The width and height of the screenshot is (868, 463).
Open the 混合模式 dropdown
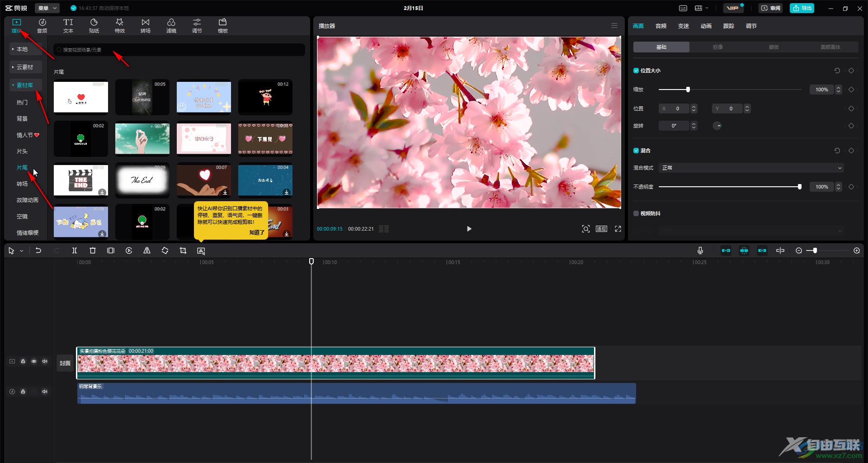tap(751, 168)
